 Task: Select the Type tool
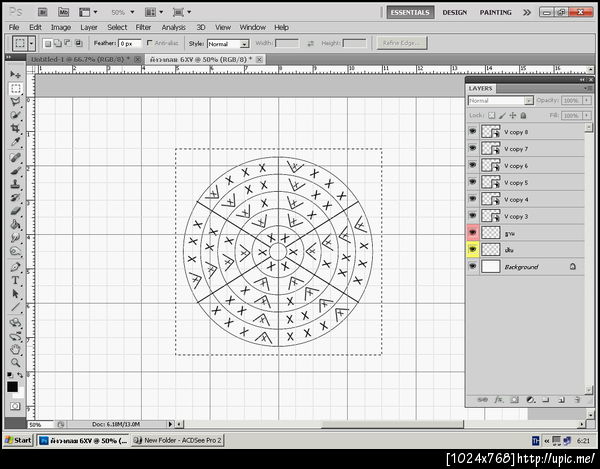point(15,280)
